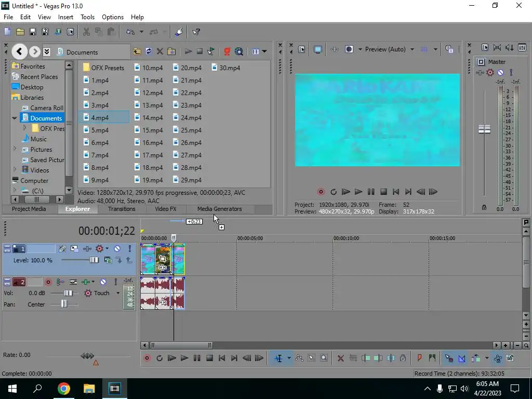
Task: Stop preview of selected Explorer file
Action: coord(200,51)
